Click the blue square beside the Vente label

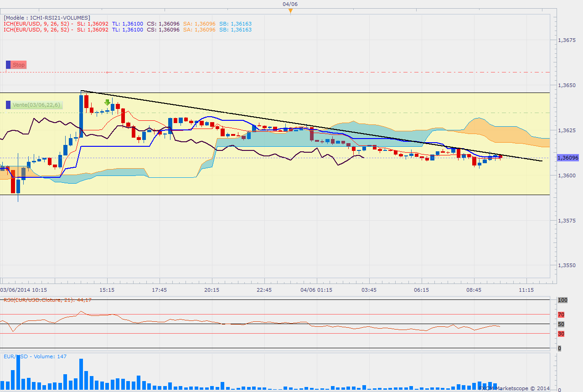point(8,105)
